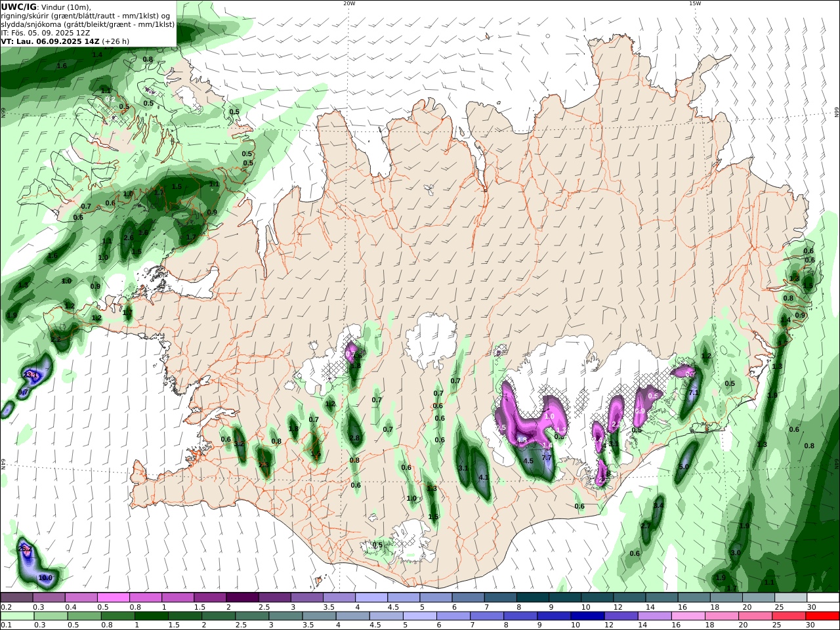The image size is (840, 630).
Task: Click the "10.0" precipitation value offshore southwest
Action: (x=45, y=577)
